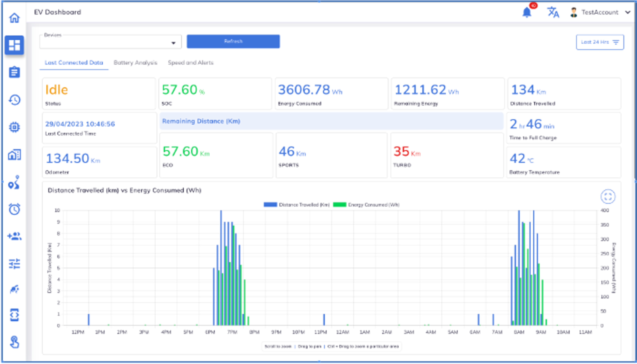Screen dimensions: 637x364
Task: Open the chip device icon in the sidebar
Action: coord(14,127)
